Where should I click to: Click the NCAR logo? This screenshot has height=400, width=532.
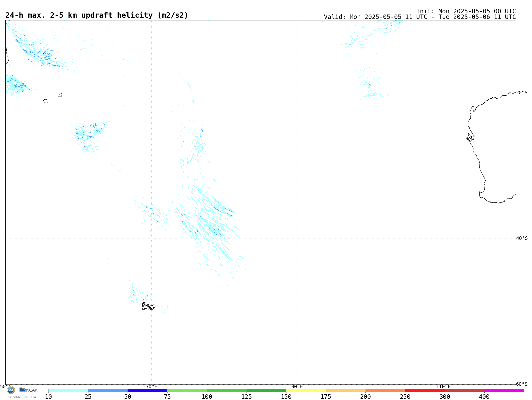tap(28, 390)
